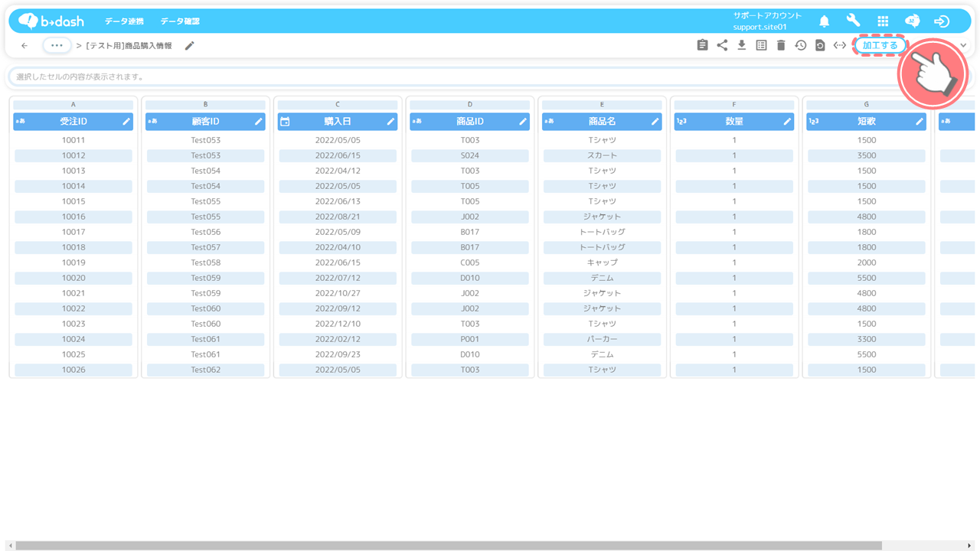This screenshot has height=551, width=980.
Task: Select cell Test056 in 顧客ID
Action: (206, 232)
